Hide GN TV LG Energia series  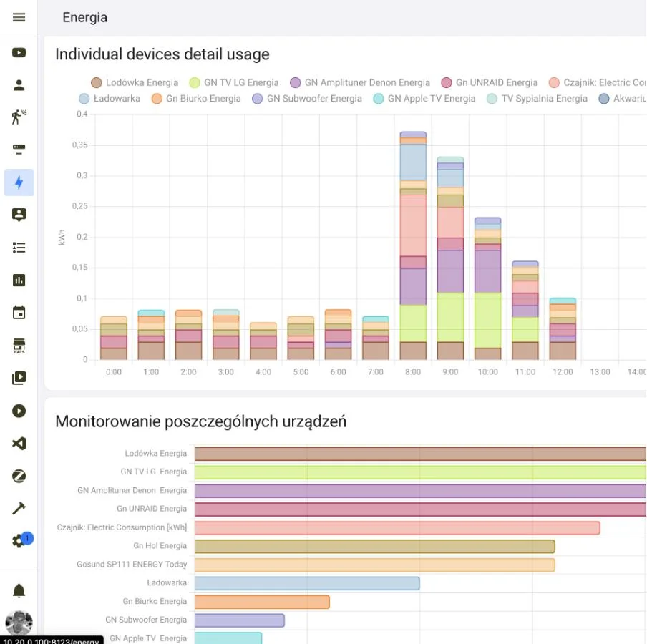pos(233,82)
